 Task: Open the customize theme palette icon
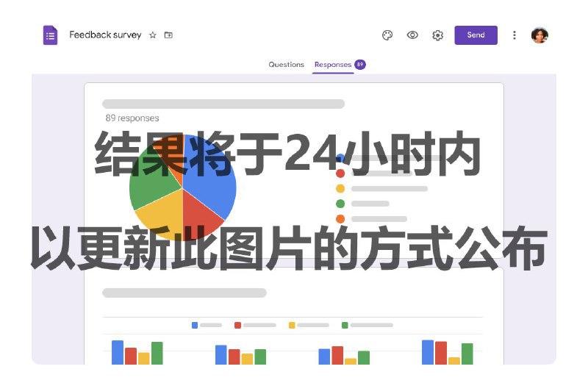(x=387, y=35)
